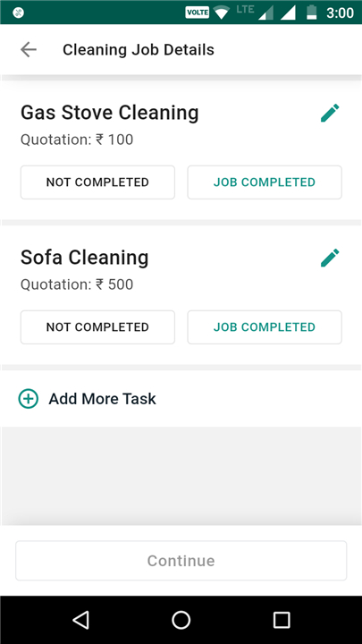Tap the battery icon in the status bar
Image resolution: width=362 pixels, height=644 pixels.
tap(312, 13)
